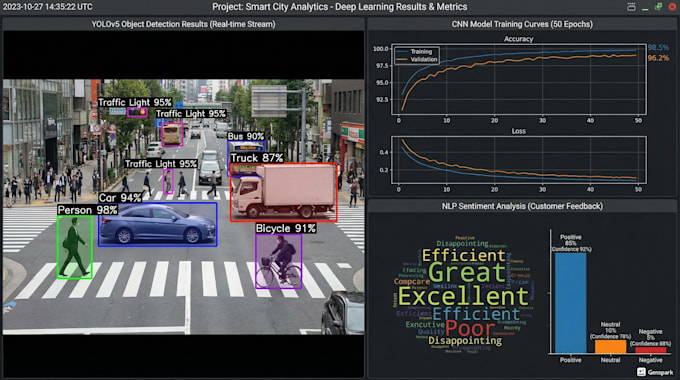Click the blue Efficient word below Excellent
Screen dimensions: 680x380
(x=476, y=314)
